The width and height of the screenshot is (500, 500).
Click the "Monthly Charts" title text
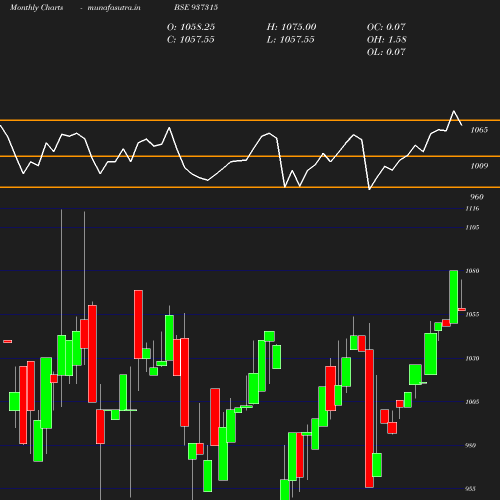(36, 7)
